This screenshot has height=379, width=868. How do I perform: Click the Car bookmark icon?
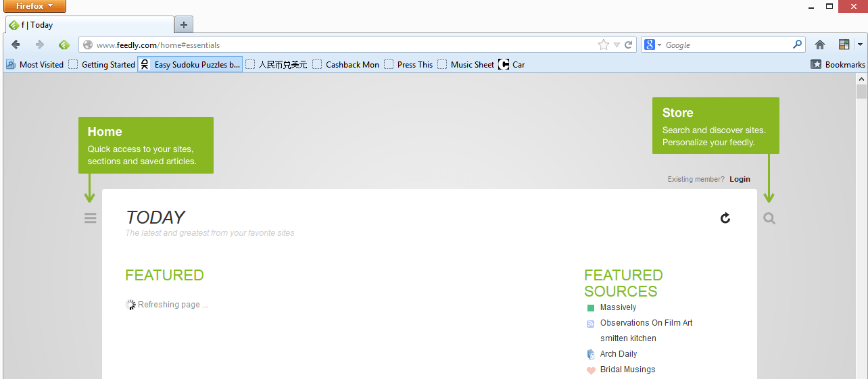(x=504, y=64)
